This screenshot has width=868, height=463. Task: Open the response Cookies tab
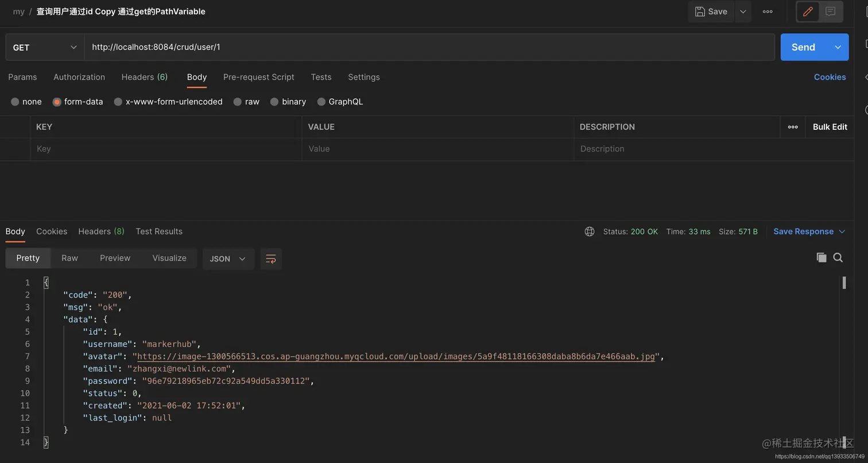click(x=52, y=232)
